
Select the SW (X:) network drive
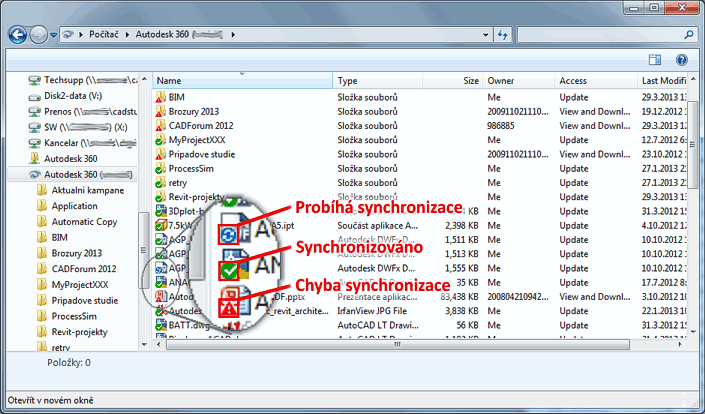pyautogui.click(x=77, y=127)
